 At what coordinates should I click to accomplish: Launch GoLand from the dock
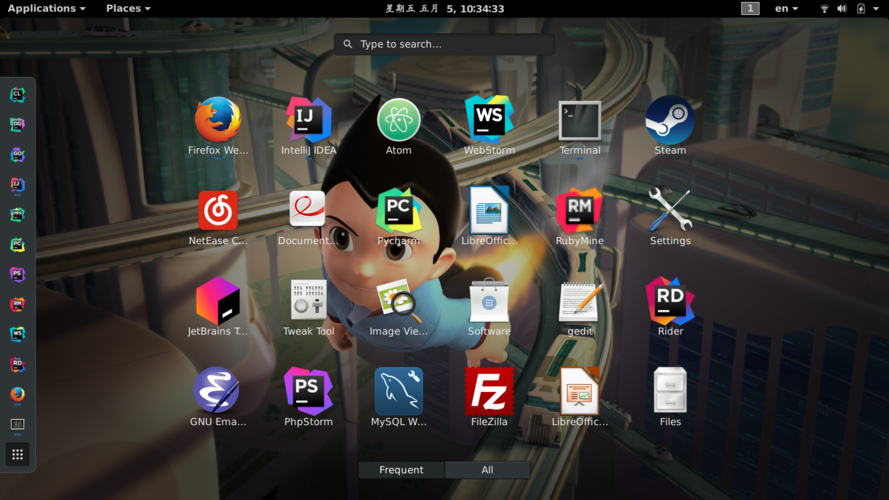pos(18,155)
